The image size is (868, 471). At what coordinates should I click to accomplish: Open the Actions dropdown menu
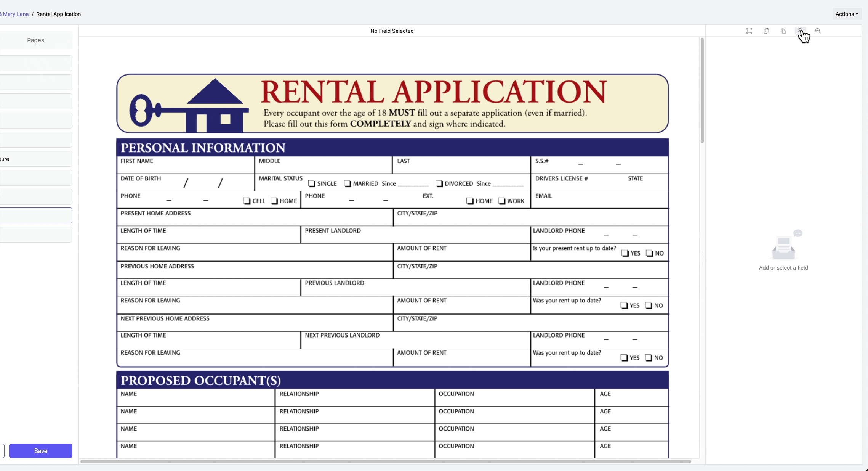[847, 14]
